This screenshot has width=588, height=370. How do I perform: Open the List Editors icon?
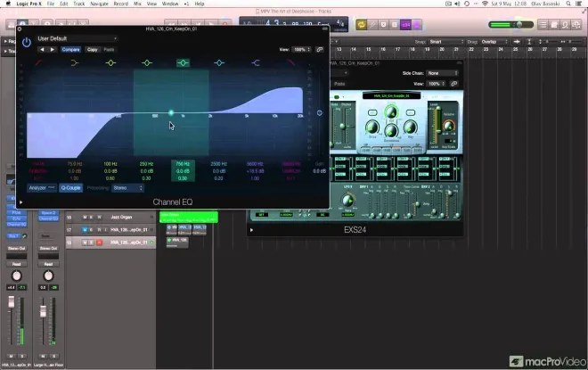543,25
